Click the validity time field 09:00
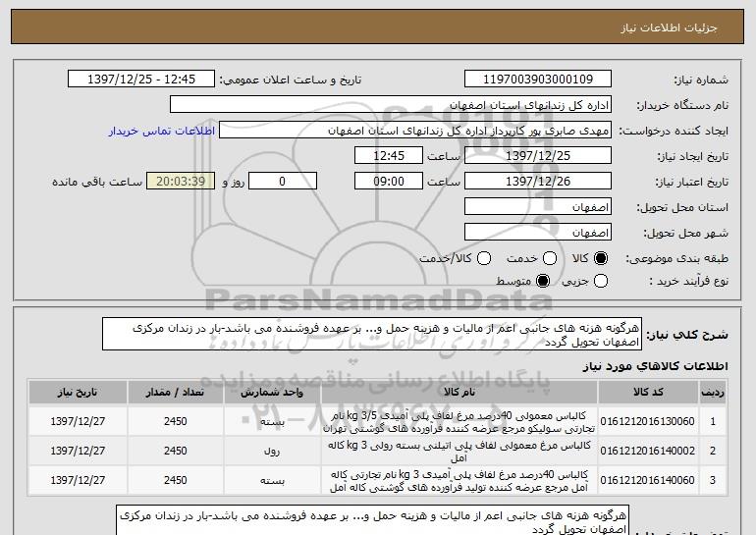The width and height of the screenshot is (756, 535). click(x=389, y=182)
